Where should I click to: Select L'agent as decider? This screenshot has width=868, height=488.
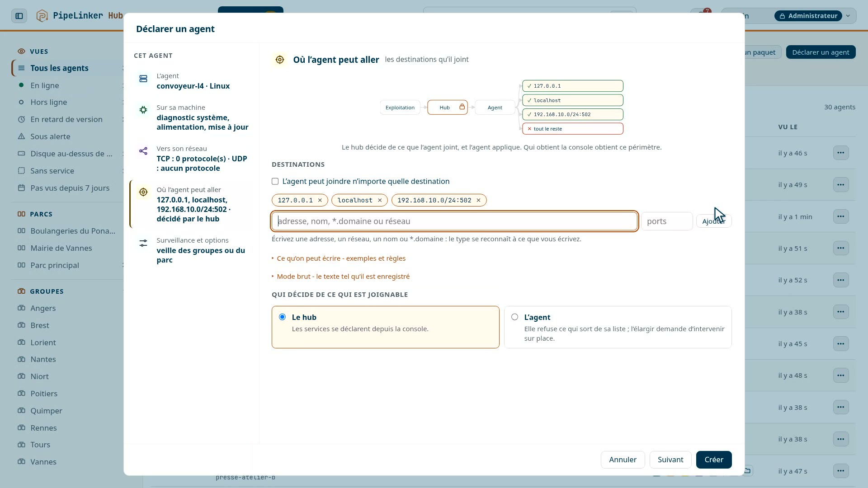(x=618, y=327)
